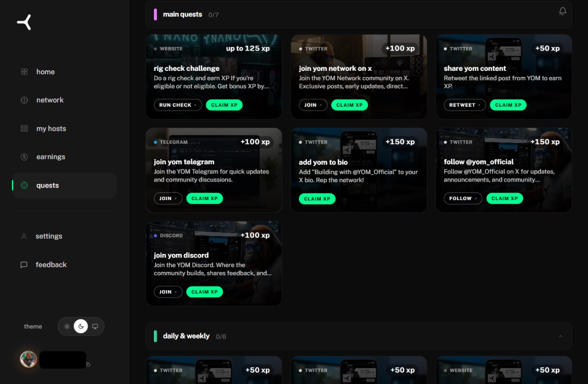
Task: Switch to light theme sun toggle
Action: click(x=67, y=327)
